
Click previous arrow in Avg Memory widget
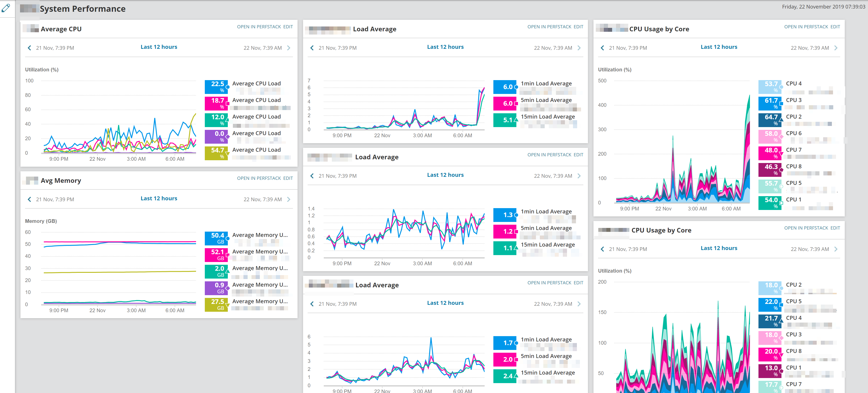(x=29, y=199)
